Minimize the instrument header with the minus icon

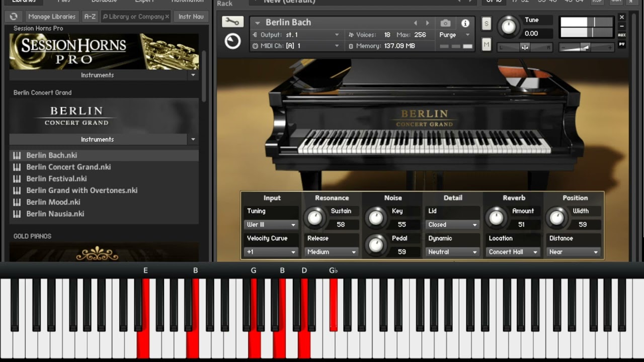[x=622, y=26]
